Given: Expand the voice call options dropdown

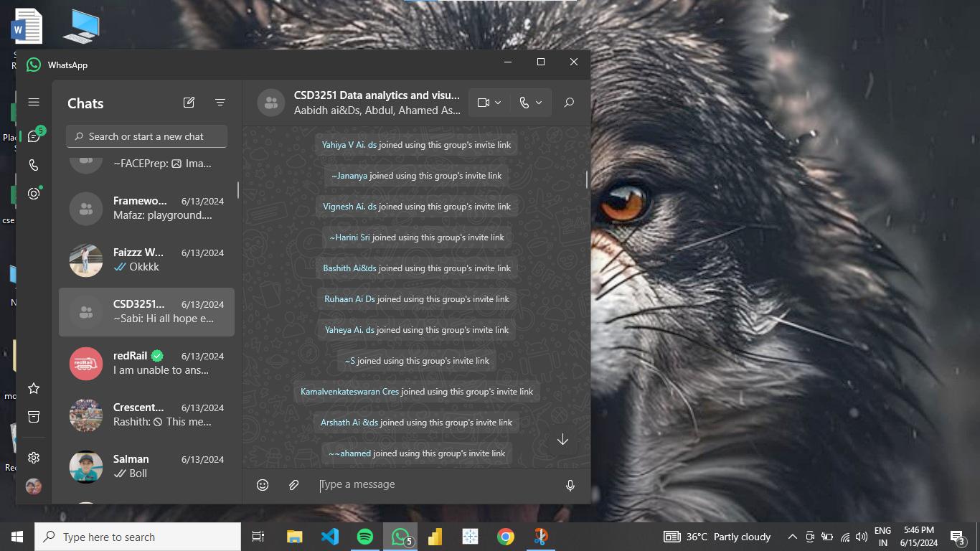Looking at the screenshot, I should (539, 103).
